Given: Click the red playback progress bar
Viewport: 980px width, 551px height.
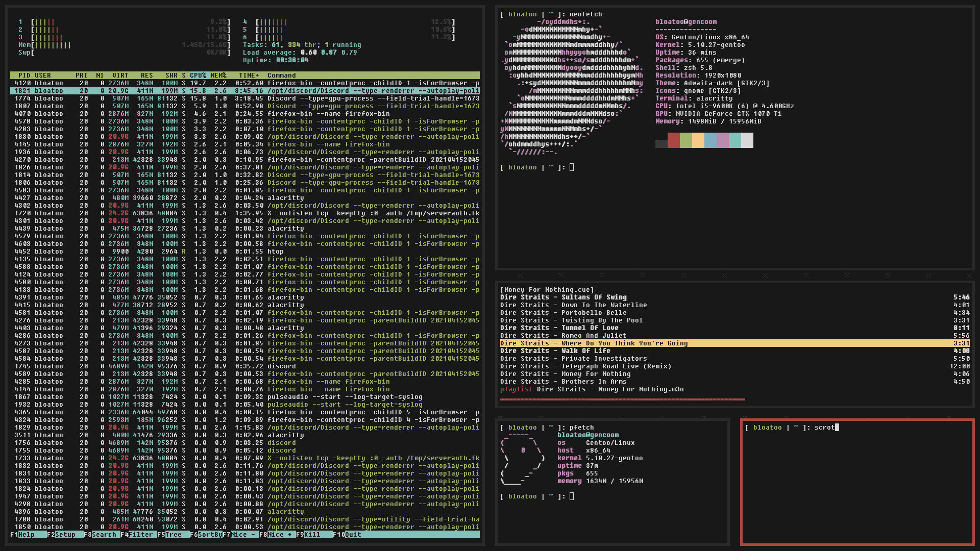Looking at the screenshot, I should pyautogui.click(x=622, y=399).
